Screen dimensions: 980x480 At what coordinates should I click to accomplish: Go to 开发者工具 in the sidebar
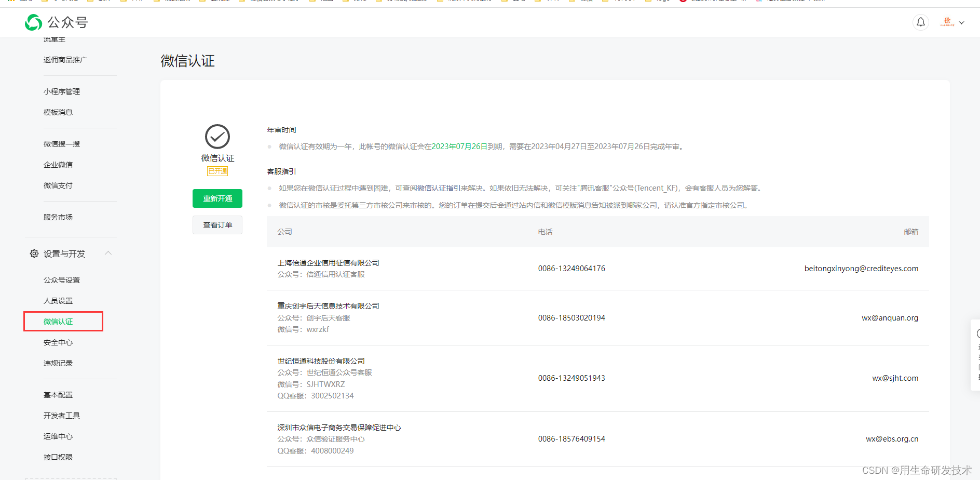(62, 415)
